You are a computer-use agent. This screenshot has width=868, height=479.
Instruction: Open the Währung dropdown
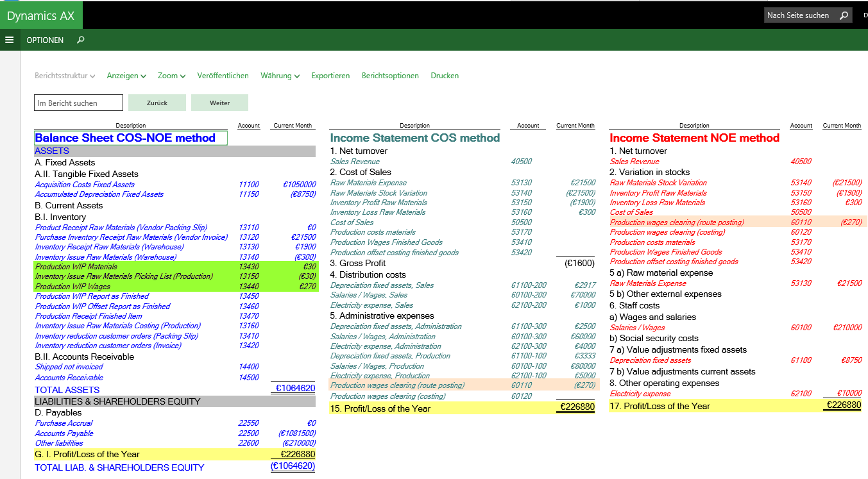pos(280,76)
